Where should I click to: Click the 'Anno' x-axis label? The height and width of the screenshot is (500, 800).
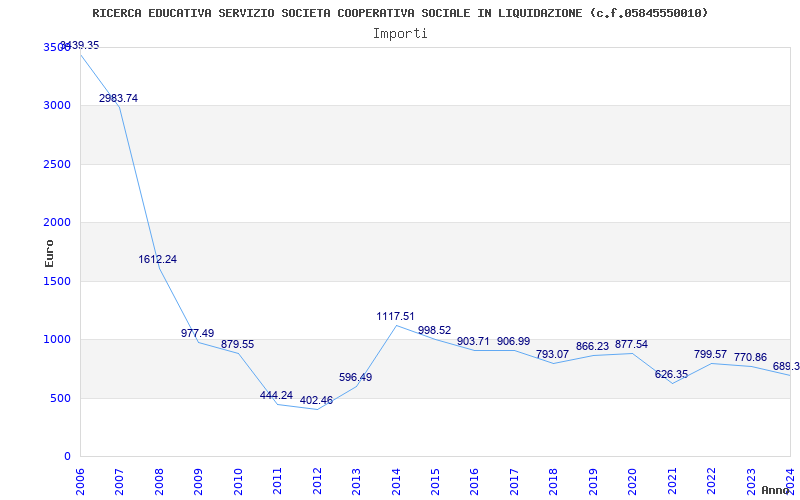[777, 490]
